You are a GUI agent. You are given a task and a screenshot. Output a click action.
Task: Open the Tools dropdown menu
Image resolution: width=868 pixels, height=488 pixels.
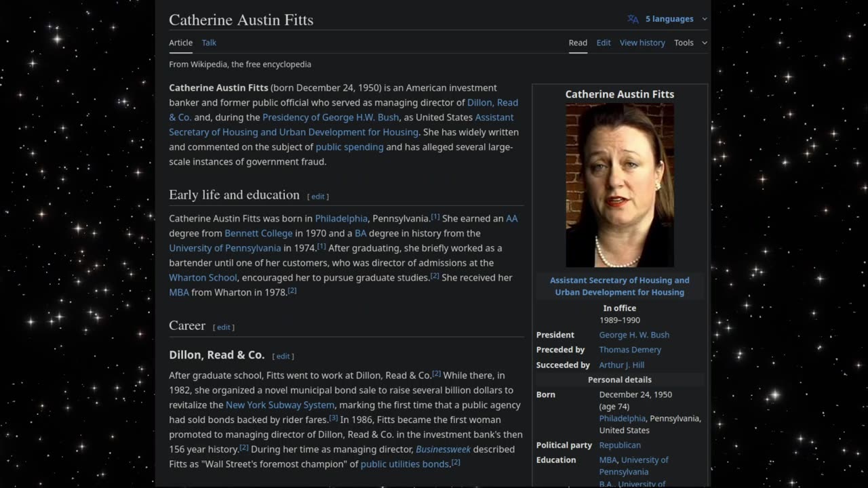(x=690, y=43)
